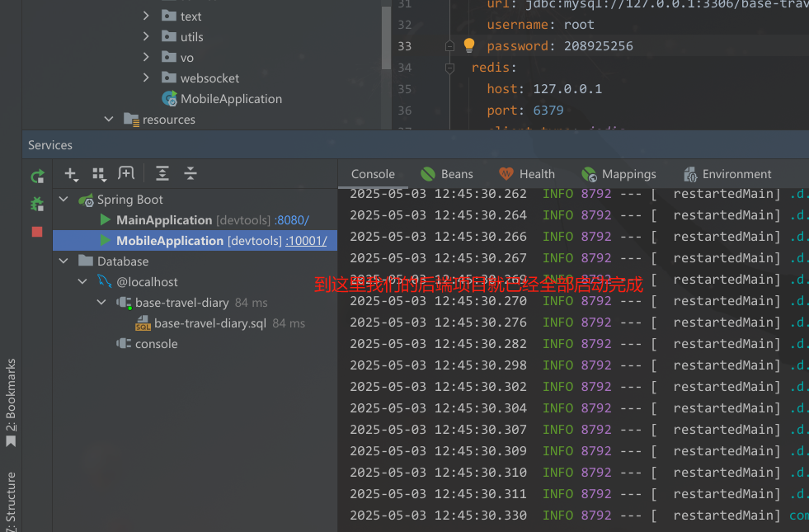Open the :8080/ link for MainApplication
The image size is (809, 532).
pyautogui.click(x=292, y=220)
